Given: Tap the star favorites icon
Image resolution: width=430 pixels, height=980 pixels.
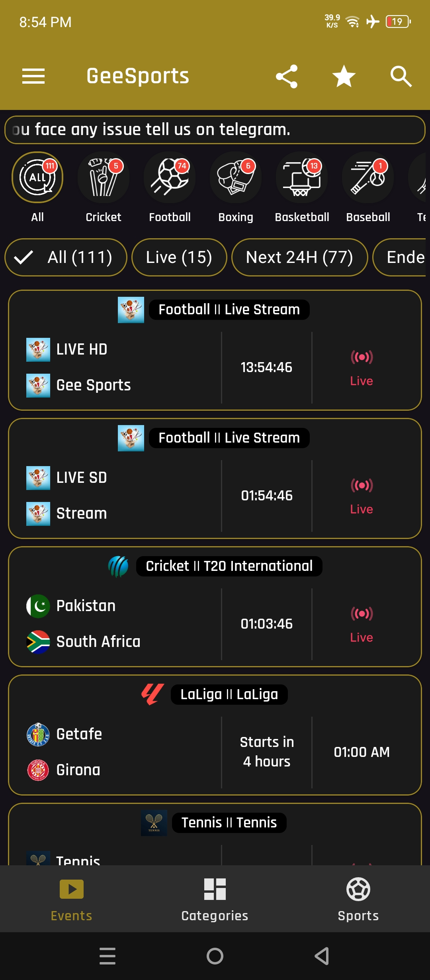Looking at the screenshot, I should (344, 76).
